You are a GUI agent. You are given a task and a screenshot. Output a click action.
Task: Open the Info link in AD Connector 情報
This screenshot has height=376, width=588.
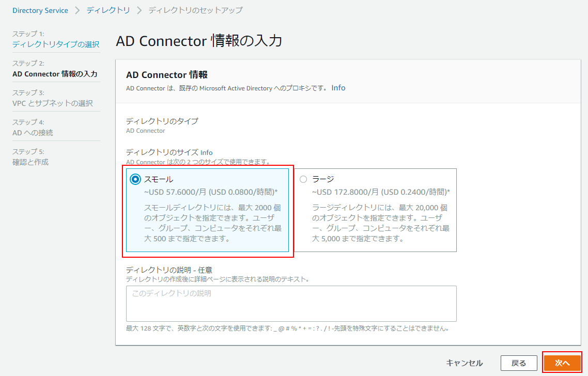coord(338,88)
